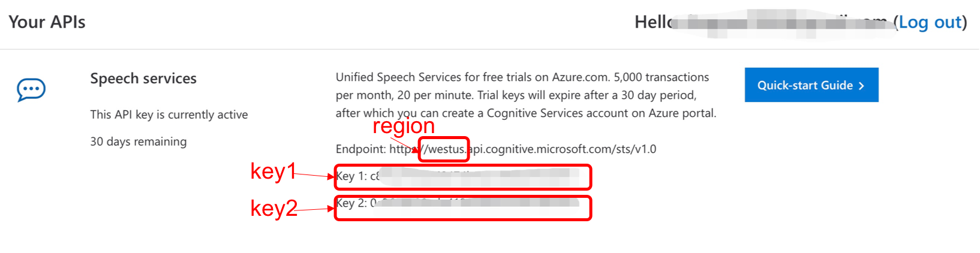Click the 'Key 2:' label

(351, 203)
